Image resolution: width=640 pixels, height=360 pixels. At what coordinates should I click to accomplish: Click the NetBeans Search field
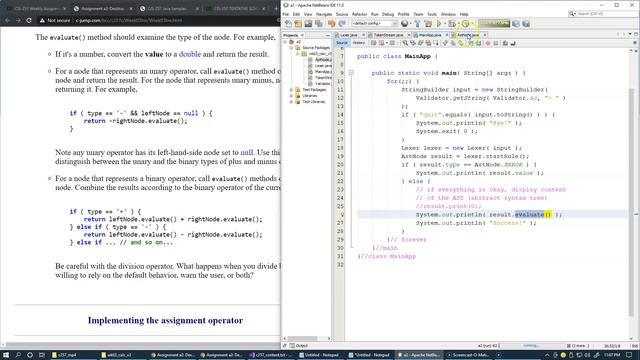[x=602, y=14]
